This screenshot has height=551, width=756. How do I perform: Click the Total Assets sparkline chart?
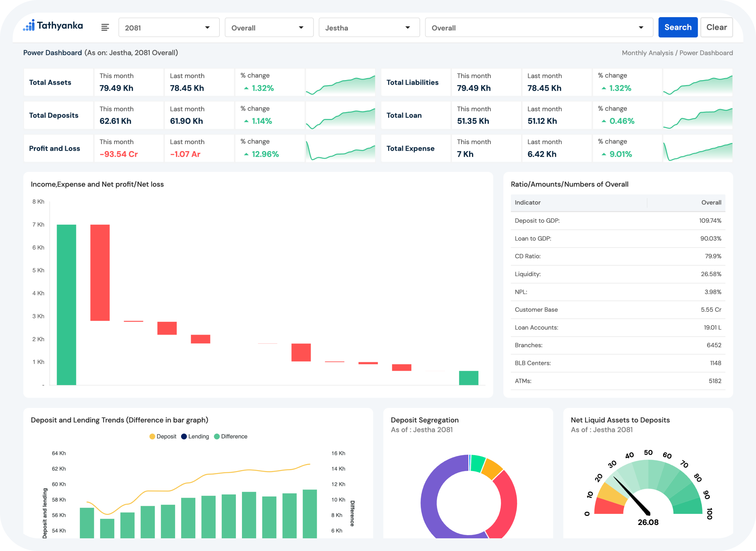[340, 83]
